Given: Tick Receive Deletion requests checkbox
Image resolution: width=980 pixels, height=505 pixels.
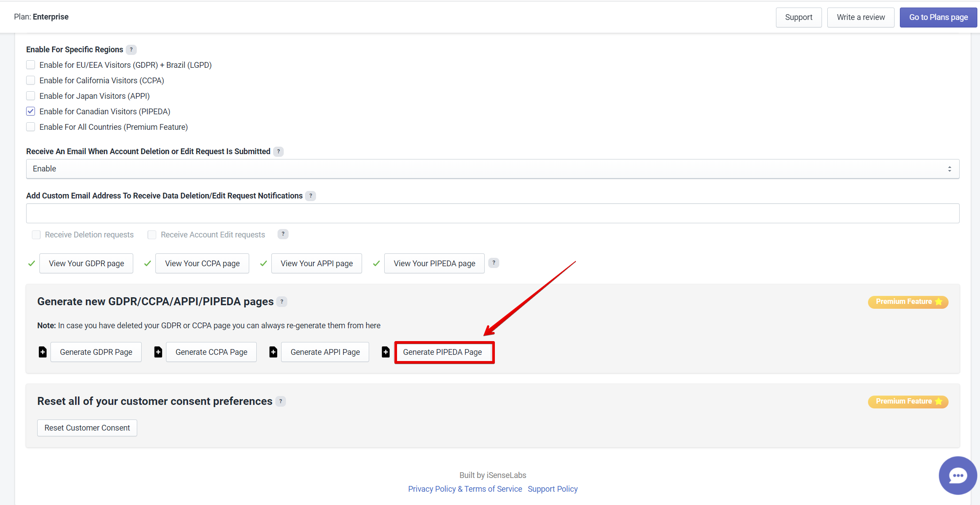Looking at the screenshot, I should (x=36, y=235).
